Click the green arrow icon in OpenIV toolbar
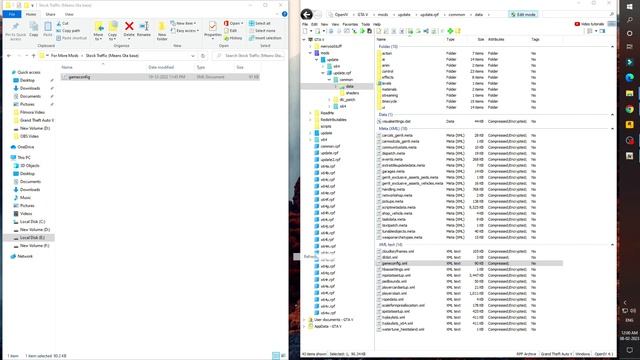Viewport: 640px width, 360px height. click(x=362, y=31)
